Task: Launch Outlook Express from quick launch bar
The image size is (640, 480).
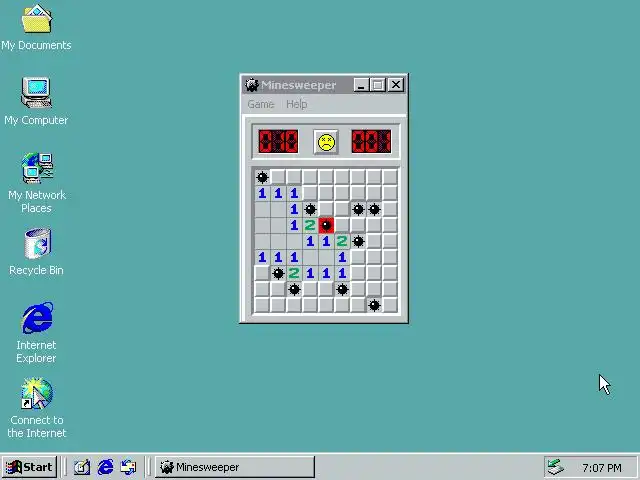Action: (129, 467)
